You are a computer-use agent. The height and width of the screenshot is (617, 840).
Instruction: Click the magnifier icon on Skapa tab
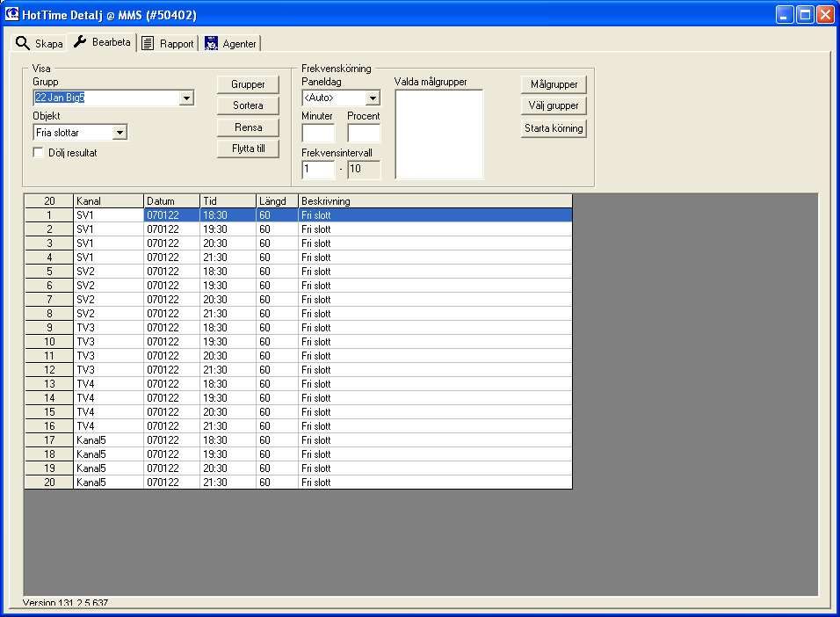22,43
